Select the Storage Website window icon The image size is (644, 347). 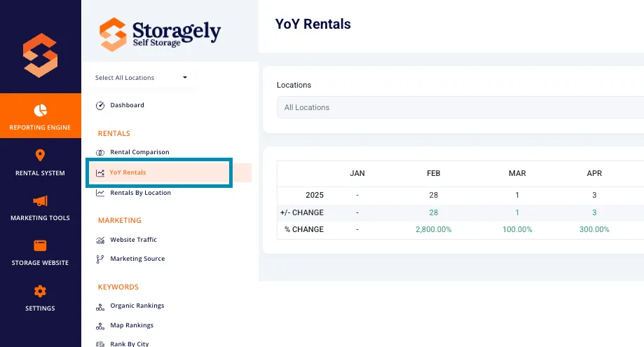(x=40, y=245)
